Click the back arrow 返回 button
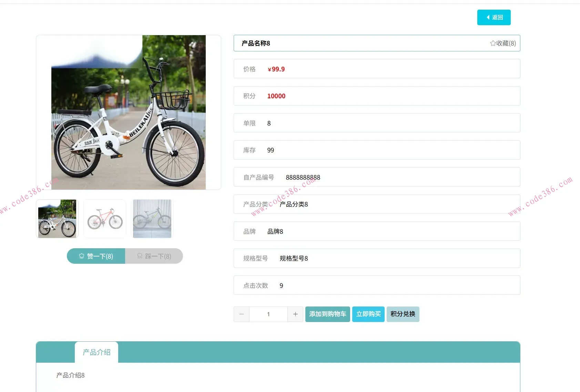 pos(493,17)
